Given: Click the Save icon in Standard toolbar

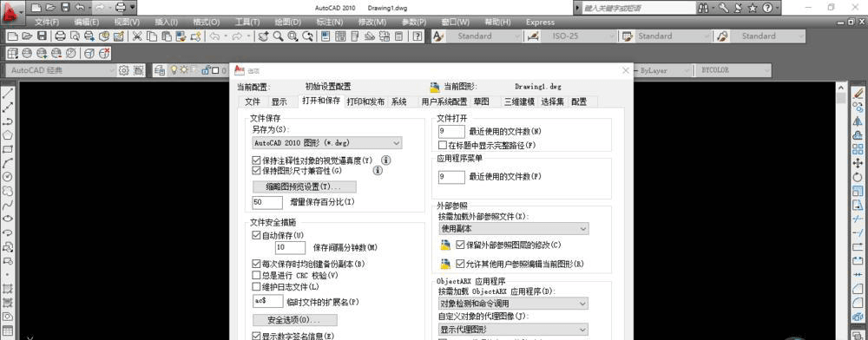Looking at the screenshot, I should [42, 36].
